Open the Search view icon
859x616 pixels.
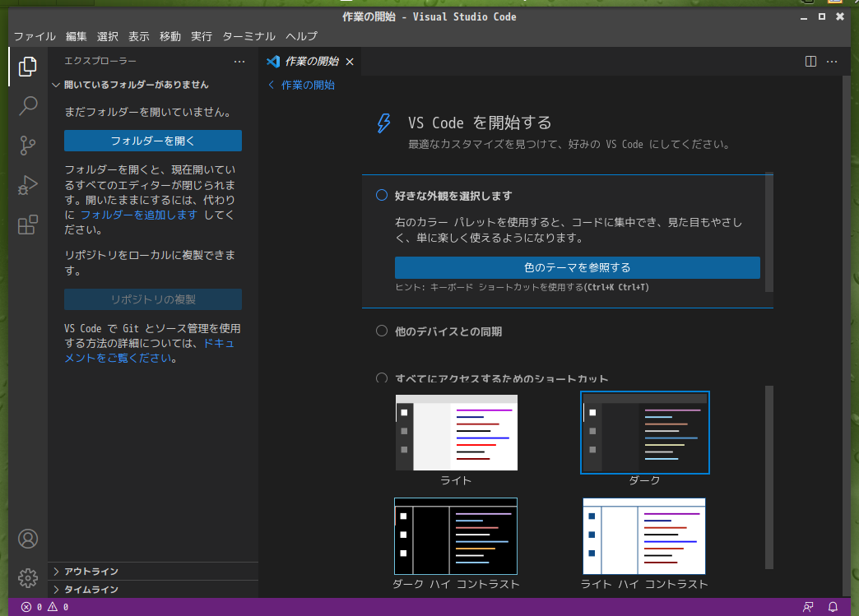[x=27, y=105]
